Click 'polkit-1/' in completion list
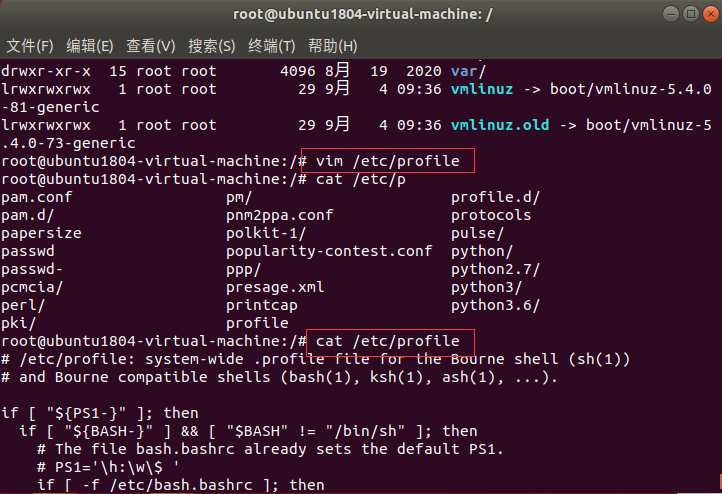The height and width of the screenshot is (494, 722). tap(266, 233)
